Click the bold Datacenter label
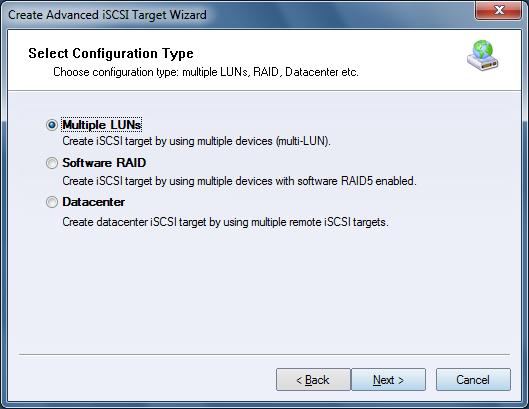 coord(93,202)
